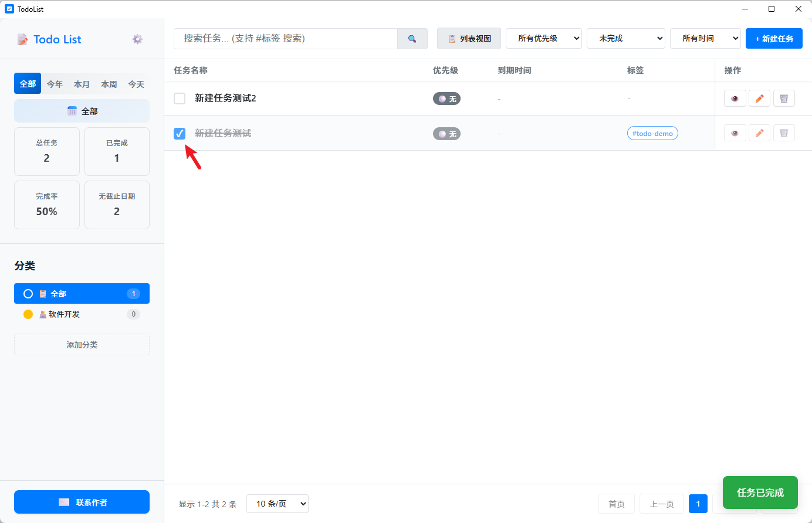
Task: Select the 本月 tab
Action: tap(82, 84)
